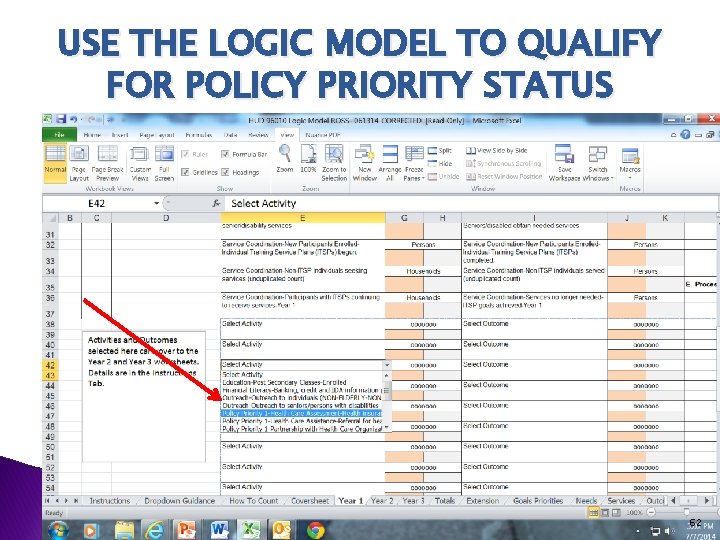Switch to the Year 2 sheet

point(382,501)
